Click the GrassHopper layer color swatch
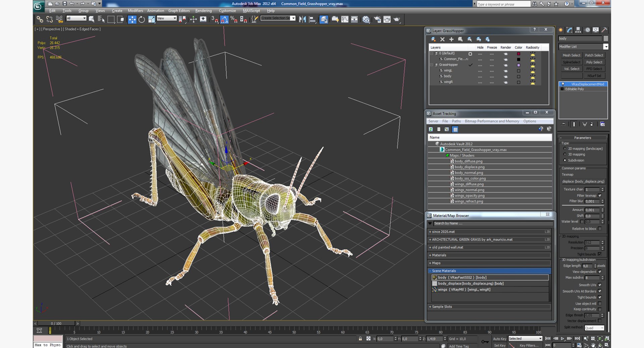This screenshot has height=348, width=644. click(x=519, y=65)
